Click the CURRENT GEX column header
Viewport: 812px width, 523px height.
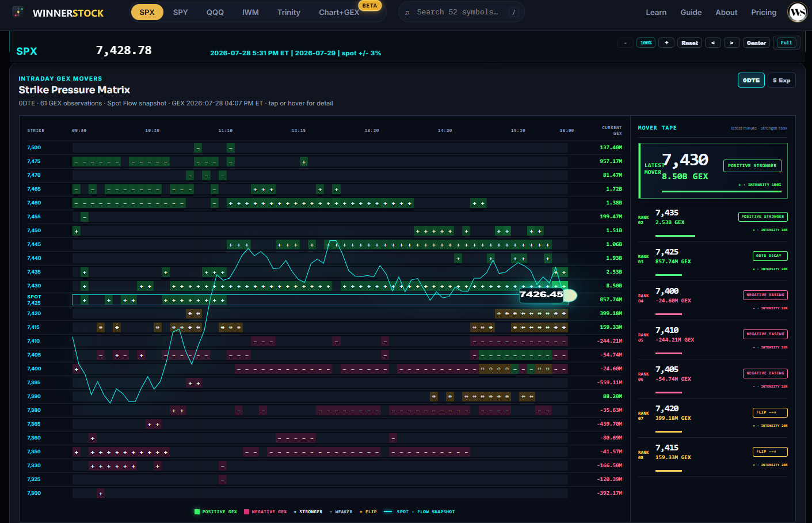point(612,130)
